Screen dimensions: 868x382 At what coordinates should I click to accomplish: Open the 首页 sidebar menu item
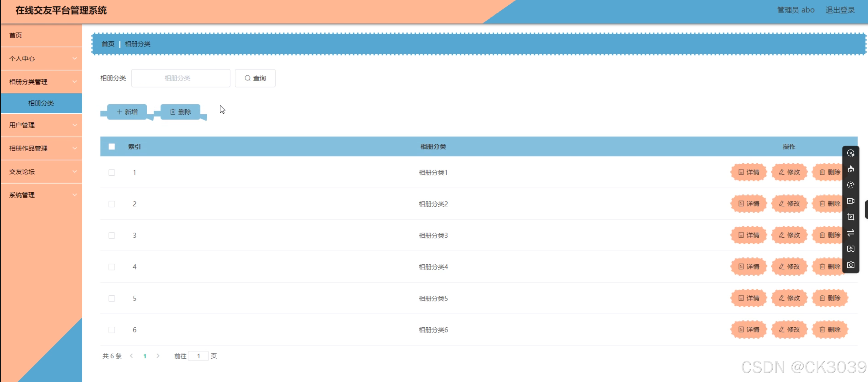(x=15, y=35)
